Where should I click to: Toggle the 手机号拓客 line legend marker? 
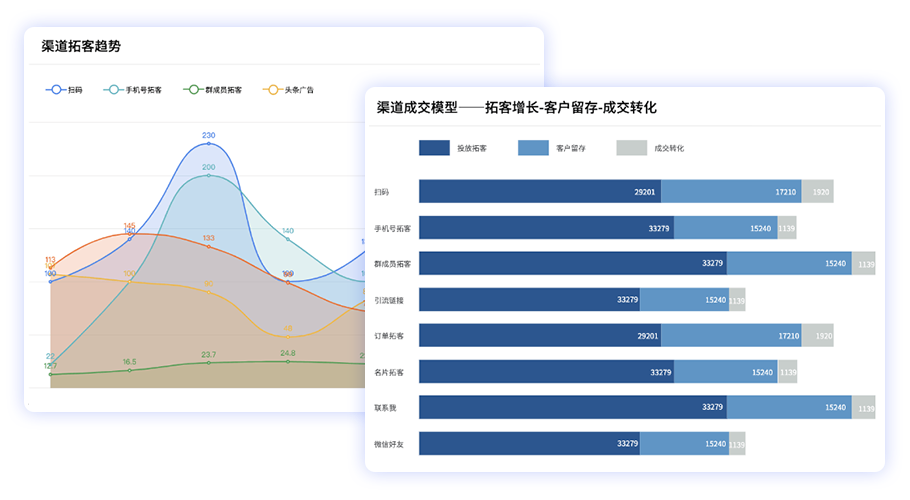(x=114, y=90)
